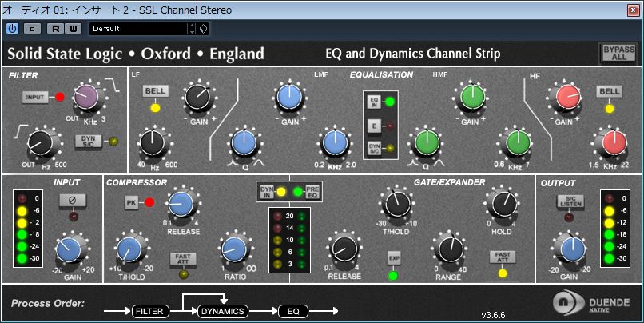Click the v3.6.6 version text
The image size is (644, 323).
click(x=493, y=315)
